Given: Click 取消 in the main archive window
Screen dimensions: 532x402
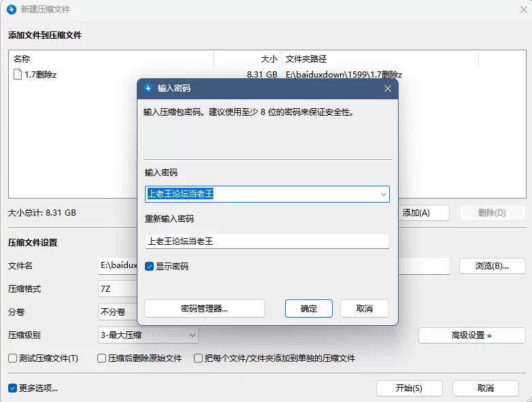Looking at the screenshot, I should click(486, 388).
